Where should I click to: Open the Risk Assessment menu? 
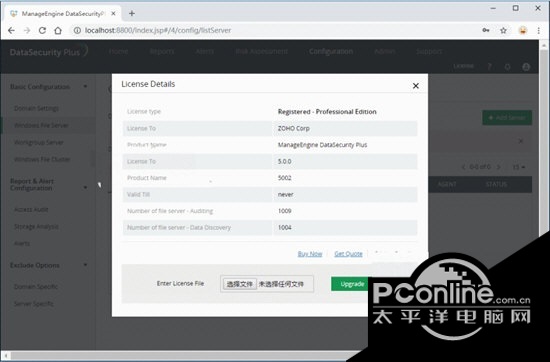click(261, 52)
